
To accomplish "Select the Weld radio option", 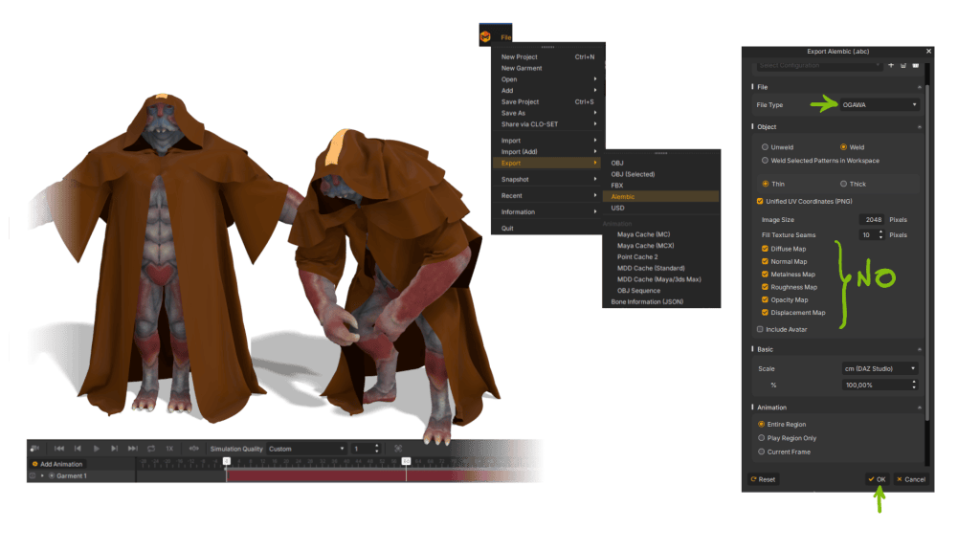I will 843,147.
